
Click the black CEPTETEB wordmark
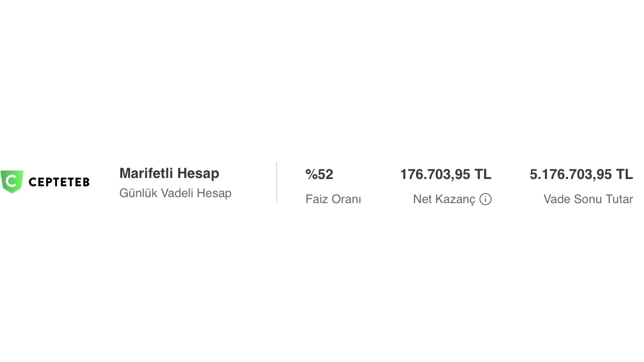click(x=59, y=182)
